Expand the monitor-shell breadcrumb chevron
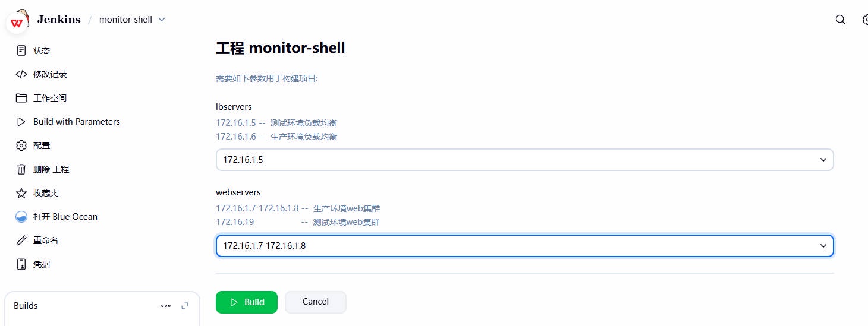 162,20
